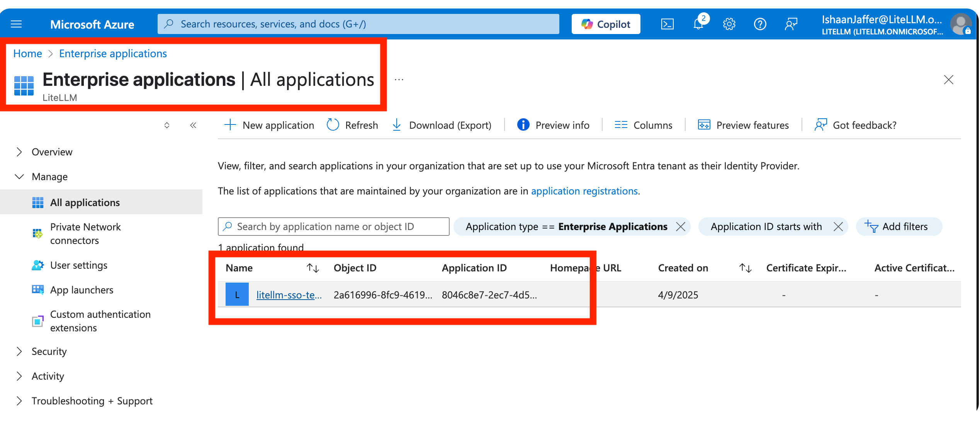Screen dimensions: 980x421
Task: Open portal settings via the gear icon
Action: pyautogui.click(x=729, y=24)
